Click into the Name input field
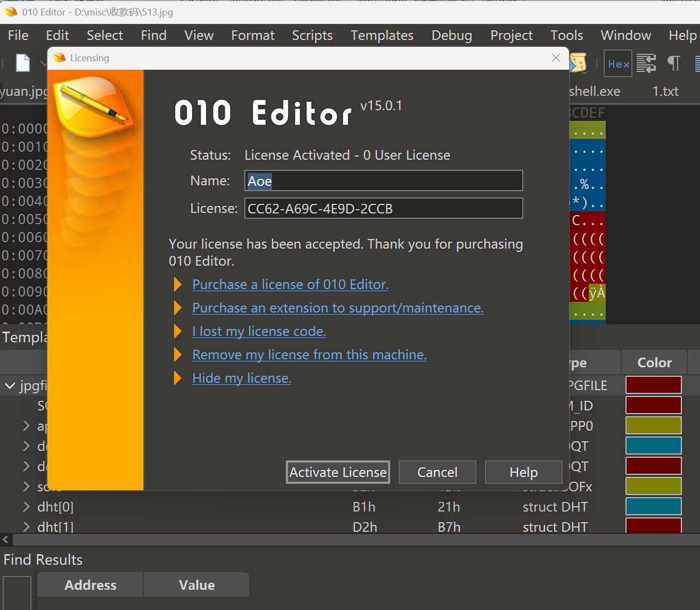 (x=383, y=180)
